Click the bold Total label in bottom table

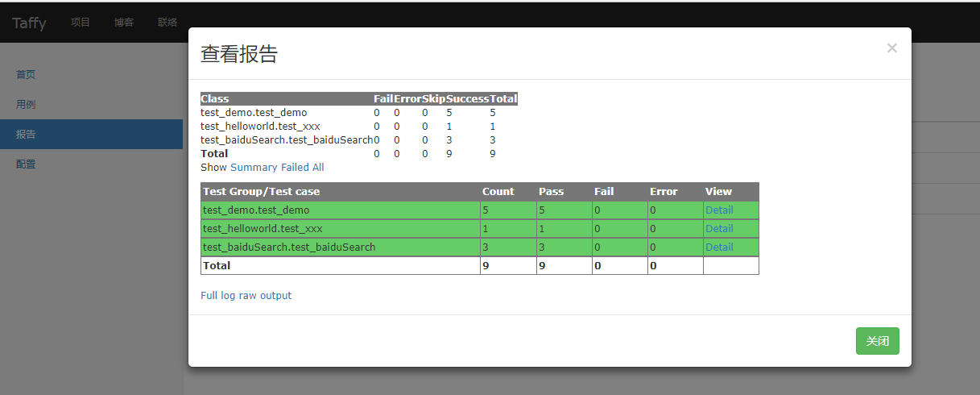pyautogui.click(x=217, y=265)
